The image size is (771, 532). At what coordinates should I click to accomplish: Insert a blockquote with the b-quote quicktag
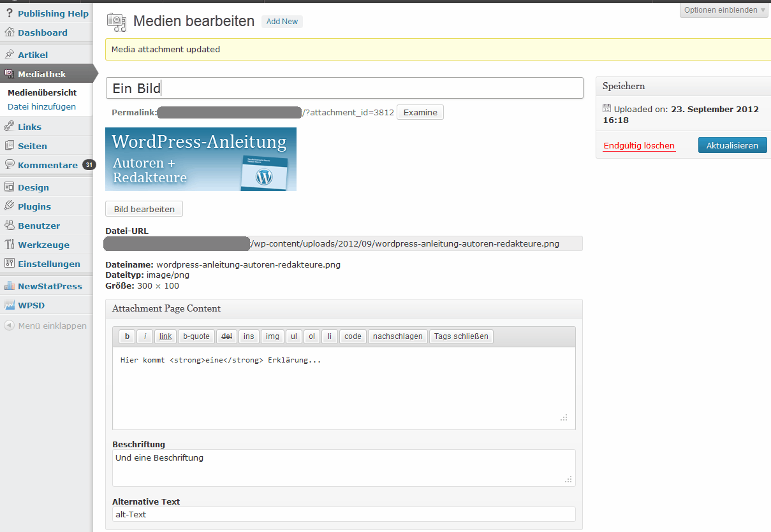196,336
